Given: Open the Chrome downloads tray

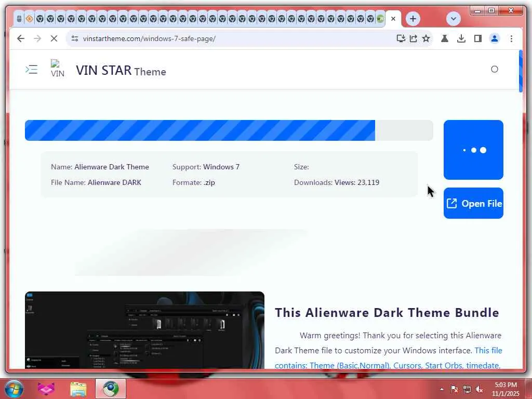Looking at the screenshot, I should pos(461,38).
